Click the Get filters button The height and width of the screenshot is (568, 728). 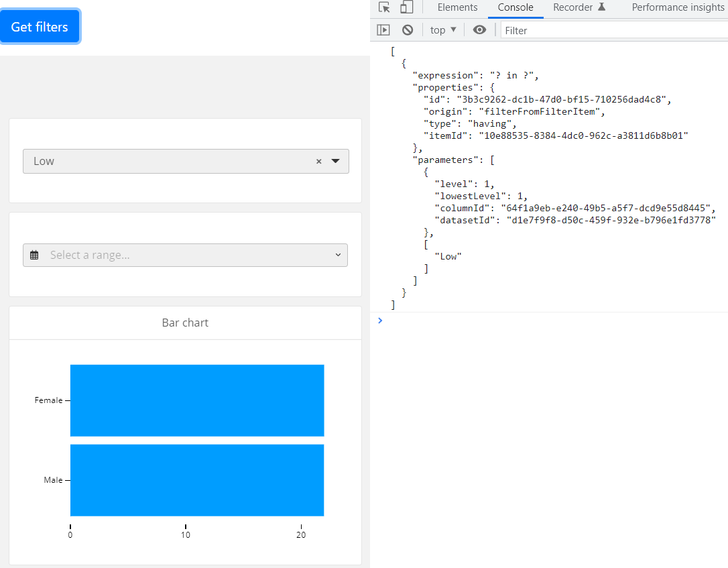(40, 27)
